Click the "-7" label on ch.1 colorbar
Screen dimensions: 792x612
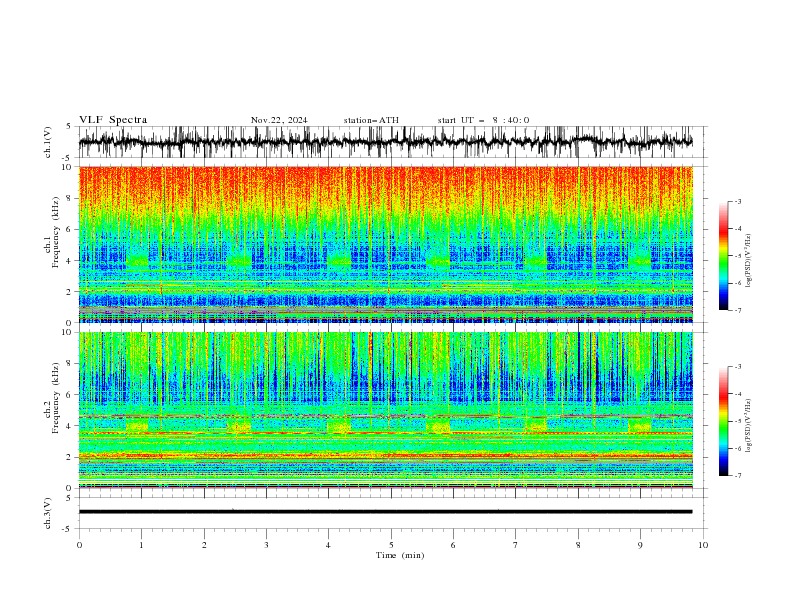737,310
